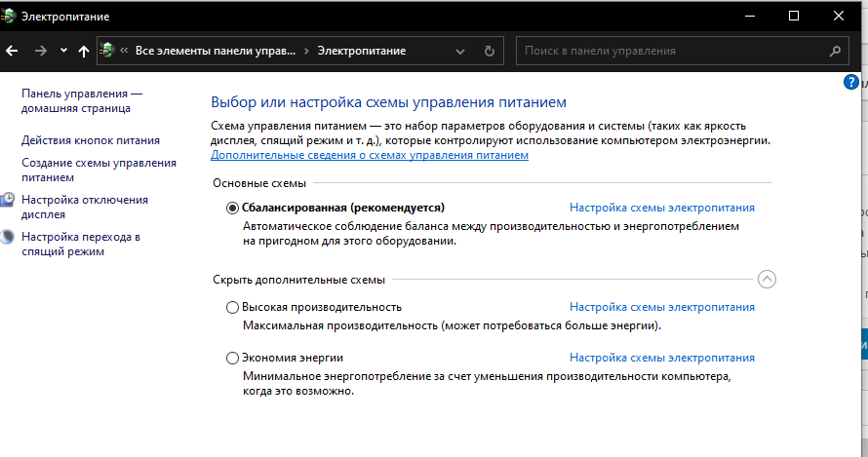This screenshot has width=868, height=457.
Task: Open Настройка перехода в спящий режим link
Action: (x=81, y=244)
